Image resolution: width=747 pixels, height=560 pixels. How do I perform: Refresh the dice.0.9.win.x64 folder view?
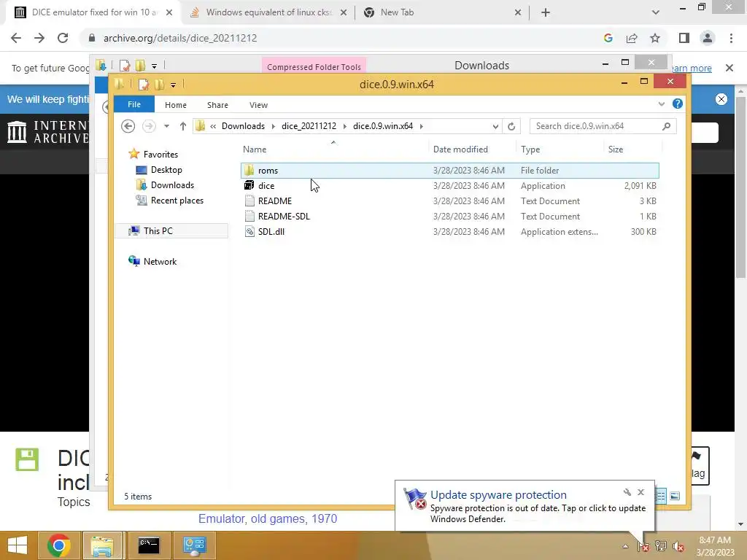511,126
